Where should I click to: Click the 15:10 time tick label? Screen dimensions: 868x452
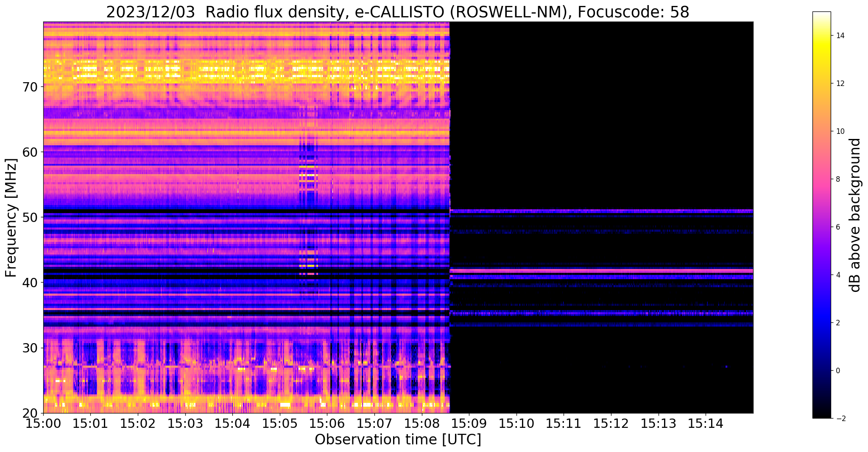click(x=516, y=423)
